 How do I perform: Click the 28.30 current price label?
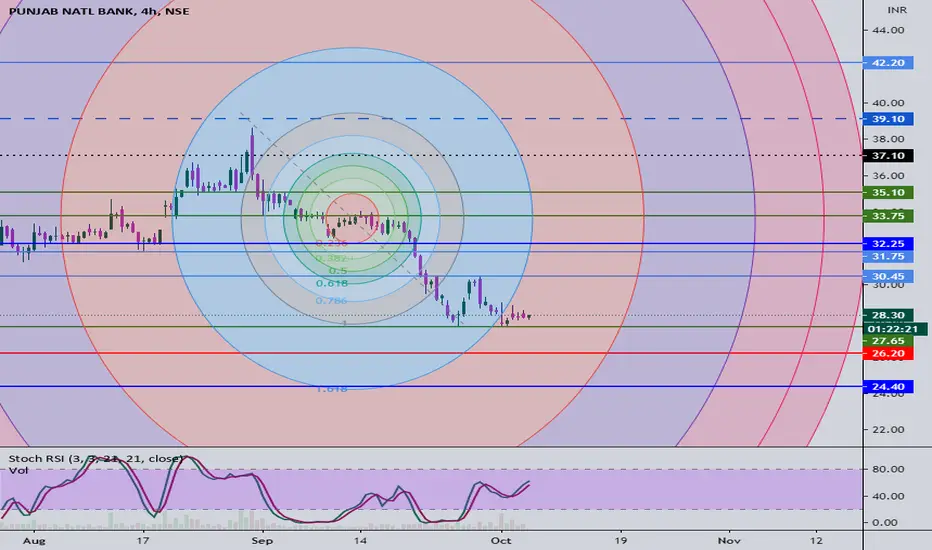[888, 315]
